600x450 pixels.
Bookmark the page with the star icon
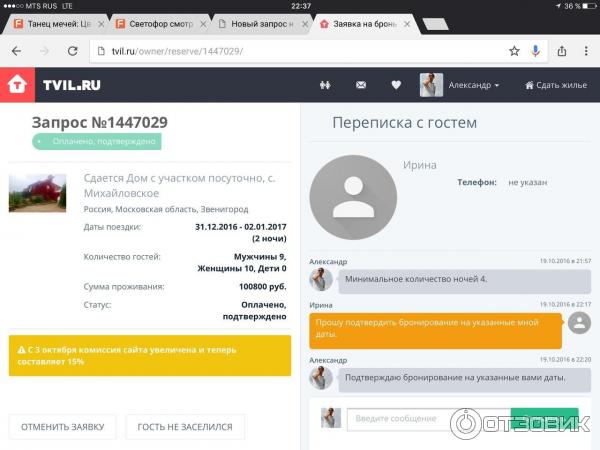[x=514, y=50]
